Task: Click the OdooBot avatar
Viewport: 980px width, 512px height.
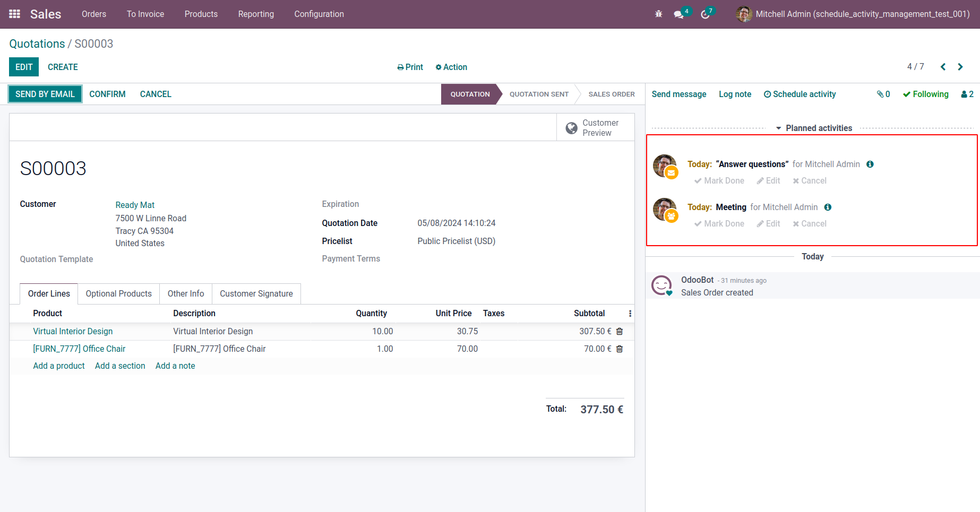Action: [662, 285]
